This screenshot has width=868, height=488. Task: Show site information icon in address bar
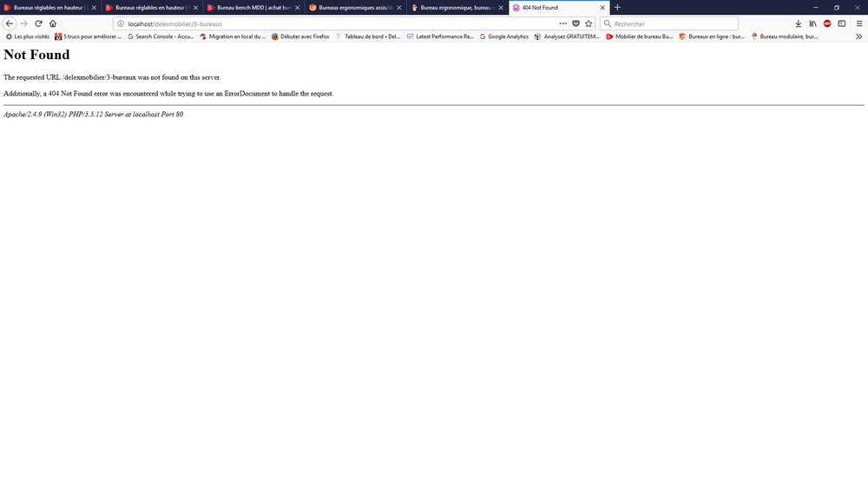point(121,23)
